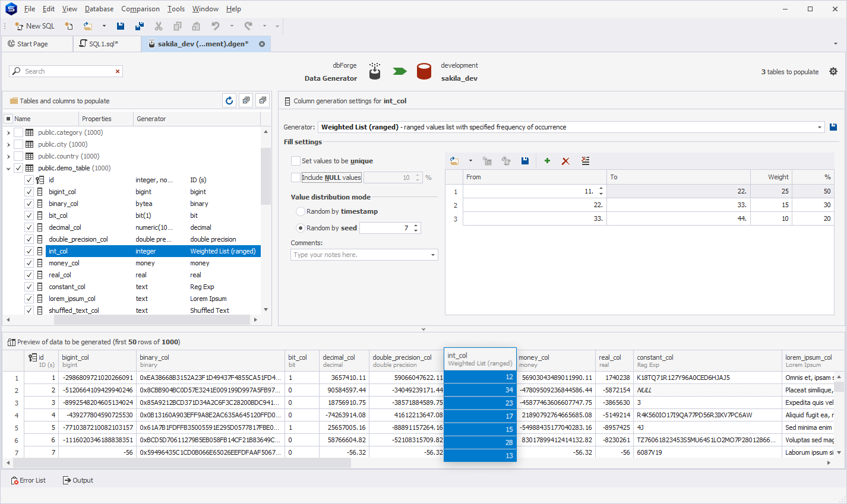The image size is (847, 504).
Task: Open the Tools menu
Action: point(176,9)
